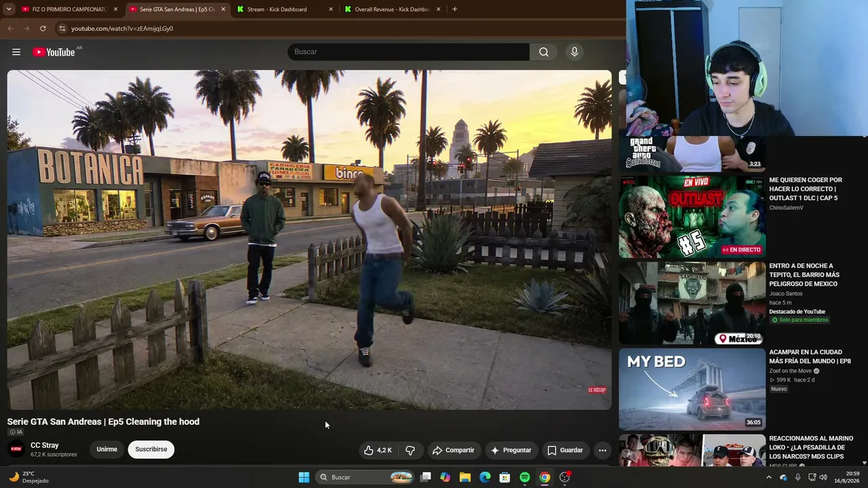868x488 pixels.
Task: Visit the Joaco Santos channel link
Action: point(785,294)
